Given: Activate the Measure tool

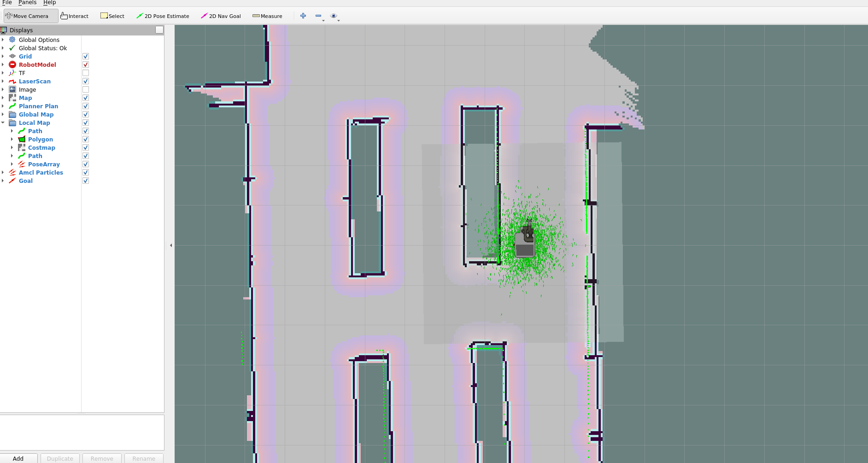Looking at the screenshot, I should click(x=268, y=16).
